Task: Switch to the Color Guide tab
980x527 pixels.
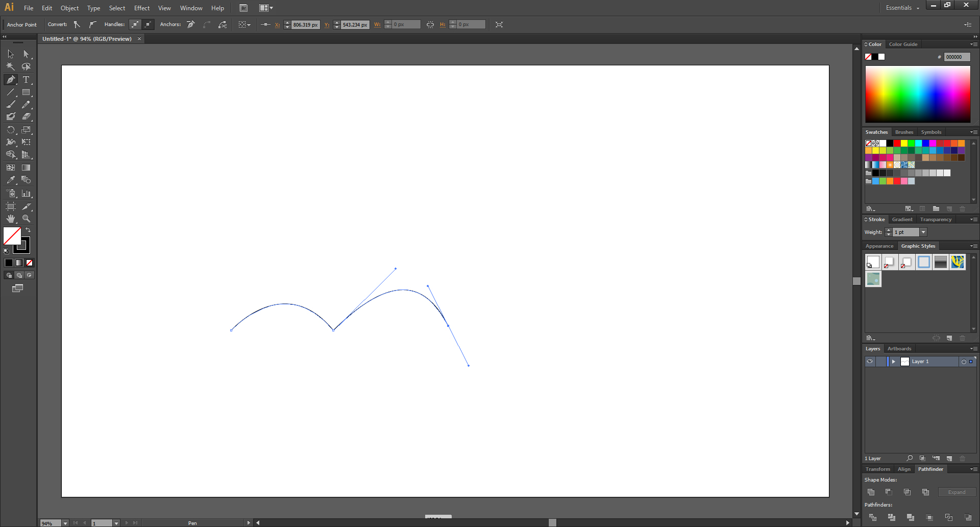Action: [x=903, y=44]
